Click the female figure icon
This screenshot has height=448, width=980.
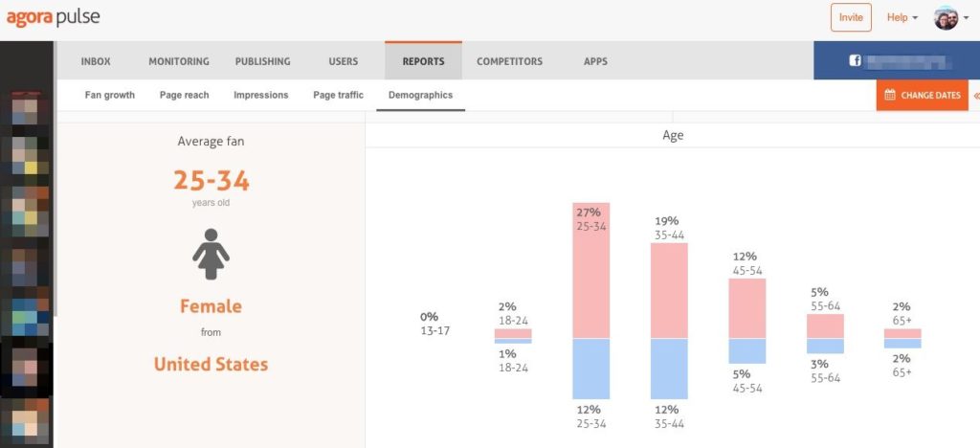211,254
